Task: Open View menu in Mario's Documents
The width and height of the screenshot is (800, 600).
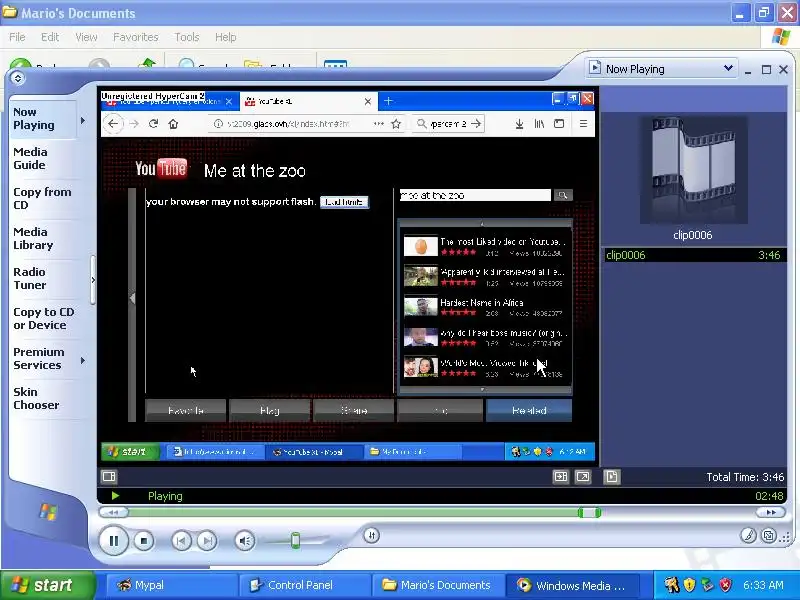Action: 86,37
